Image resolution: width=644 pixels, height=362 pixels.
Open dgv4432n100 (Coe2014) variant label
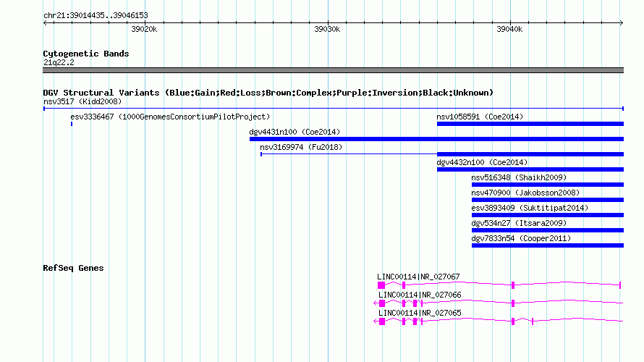pos(482,162)
